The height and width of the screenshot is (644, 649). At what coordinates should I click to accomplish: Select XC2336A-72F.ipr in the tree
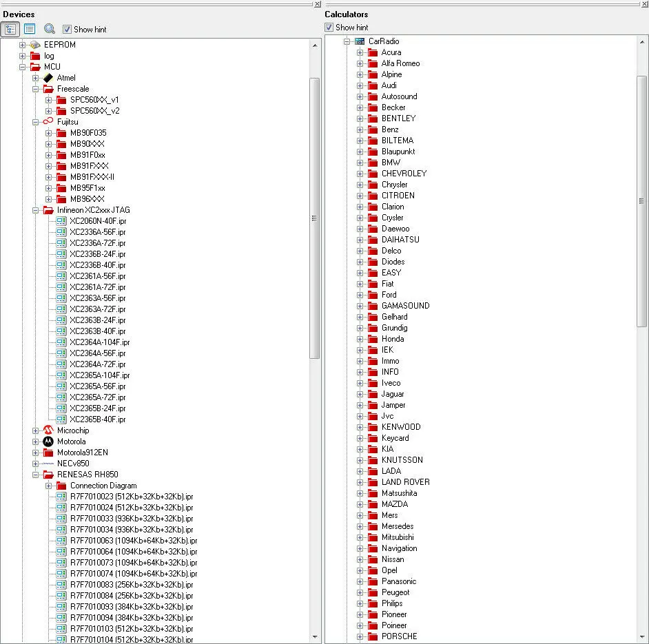point(98,243)
